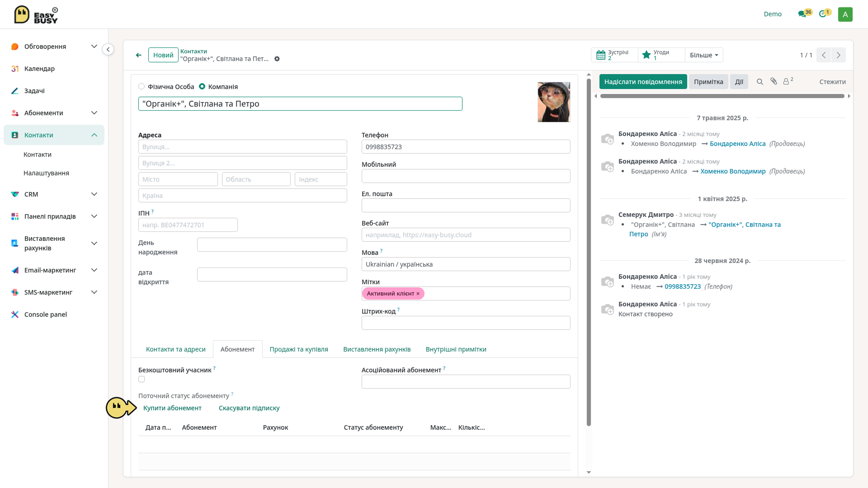Show followers via the person icon
868x488 pixels.
click(x=788, y=81)
